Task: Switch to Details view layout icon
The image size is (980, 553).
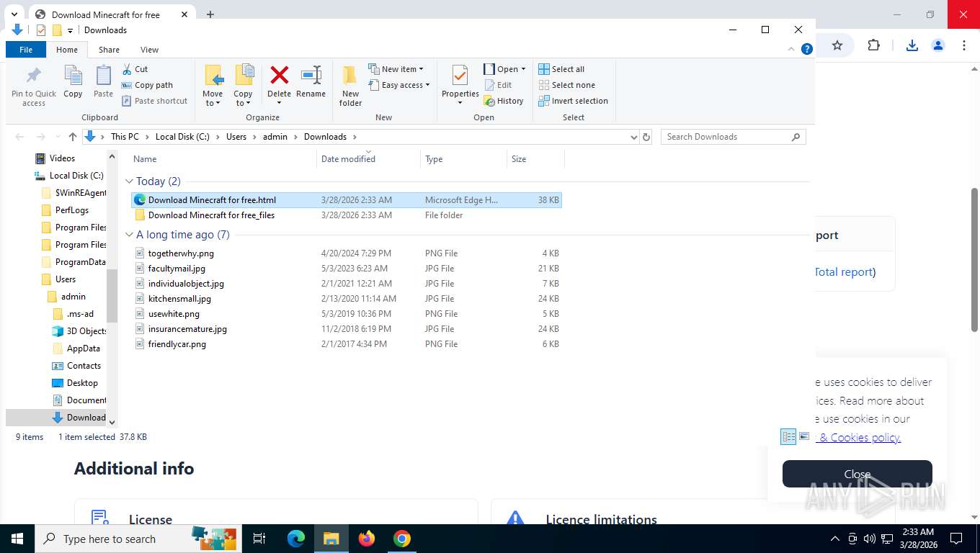Action: click(788, 436)
